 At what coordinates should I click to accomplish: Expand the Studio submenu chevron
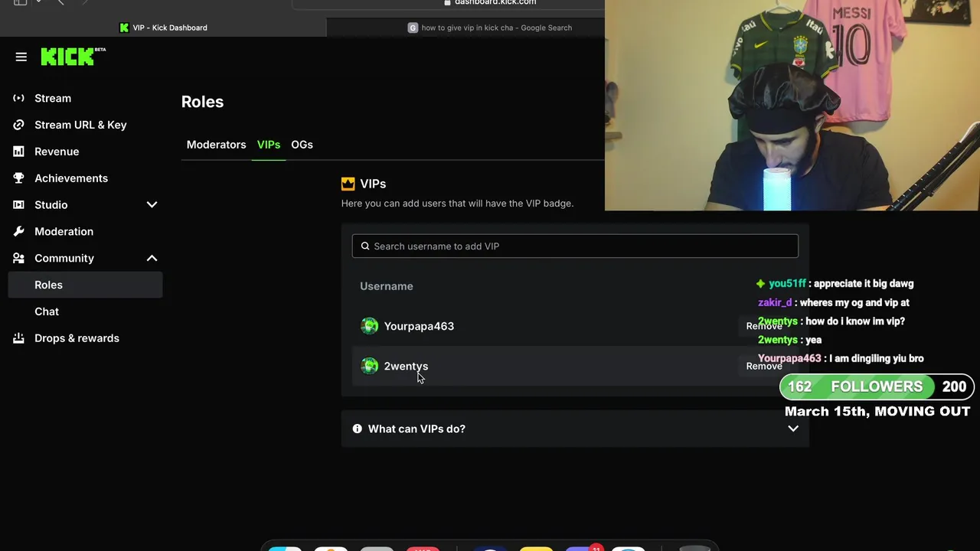tap(152, 205)
